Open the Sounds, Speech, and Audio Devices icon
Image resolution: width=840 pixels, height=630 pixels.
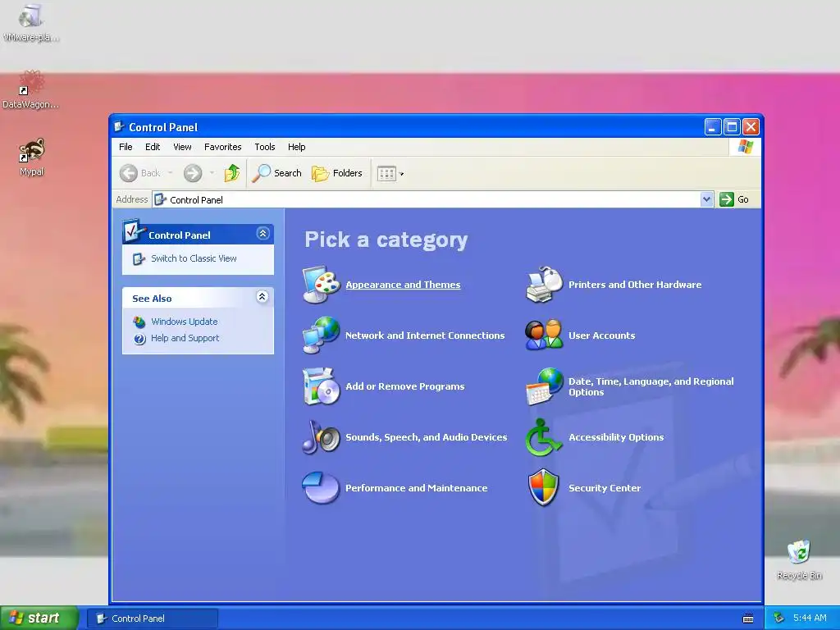321,437
